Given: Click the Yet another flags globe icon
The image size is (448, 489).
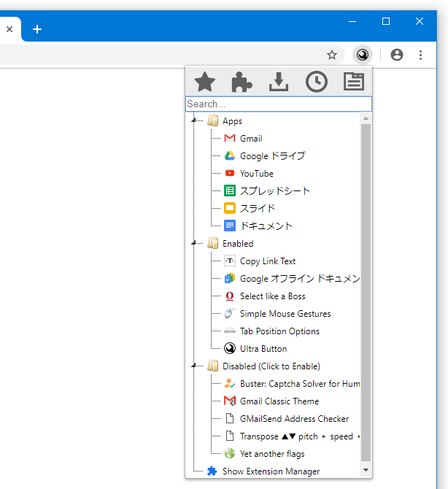Looking at the screenshot, I should pos(230,453).
